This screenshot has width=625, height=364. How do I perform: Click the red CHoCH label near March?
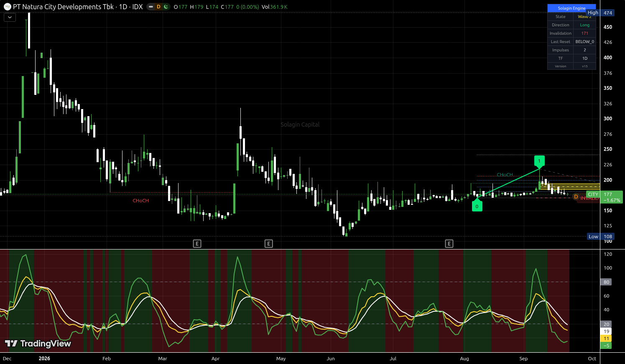[x=140, y=201]
